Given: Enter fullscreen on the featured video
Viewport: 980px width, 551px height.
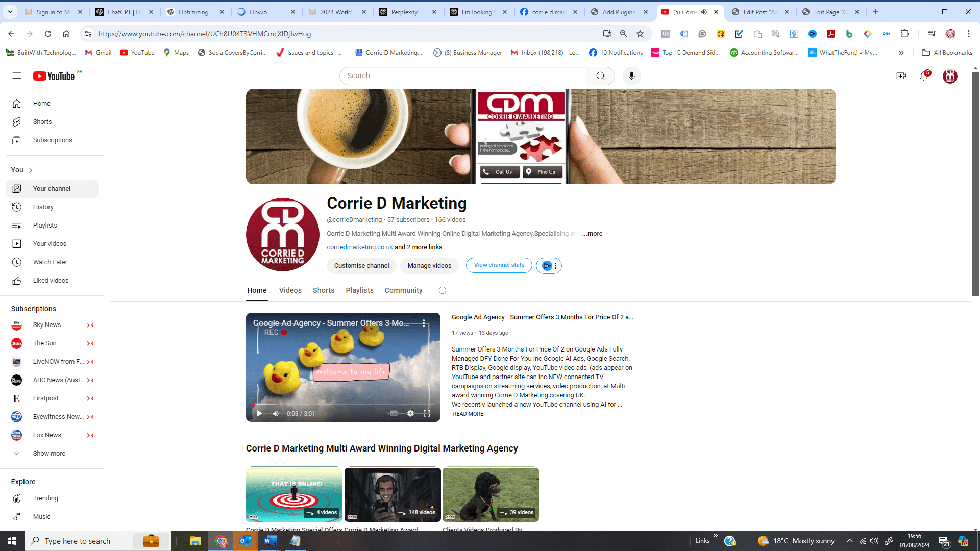Looking at the screenshot, I should point(427,413).
